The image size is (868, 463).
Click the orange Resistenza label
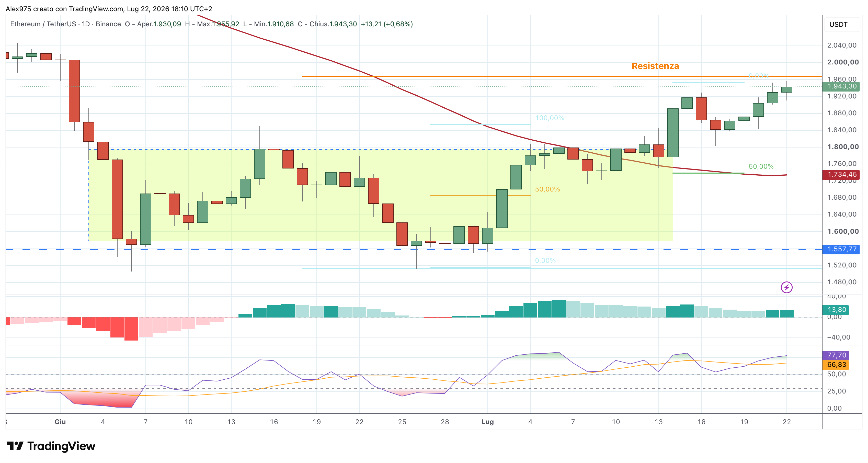(655, 66)
